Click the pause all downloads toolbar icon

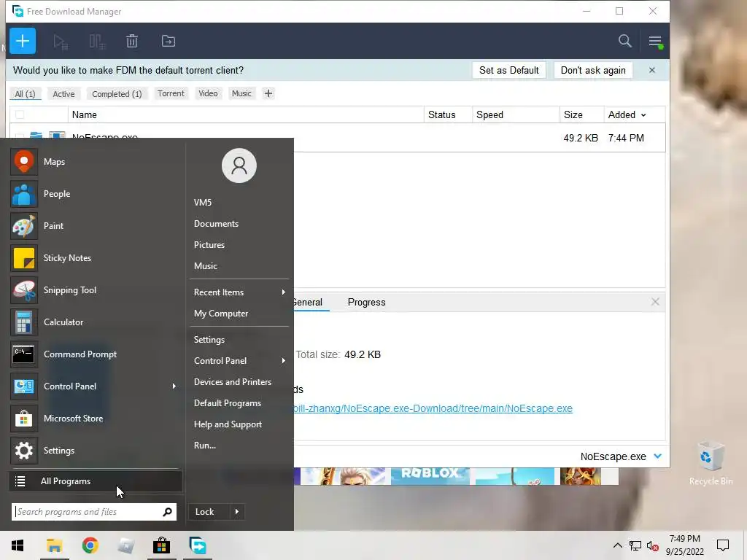tap(97, 42)
